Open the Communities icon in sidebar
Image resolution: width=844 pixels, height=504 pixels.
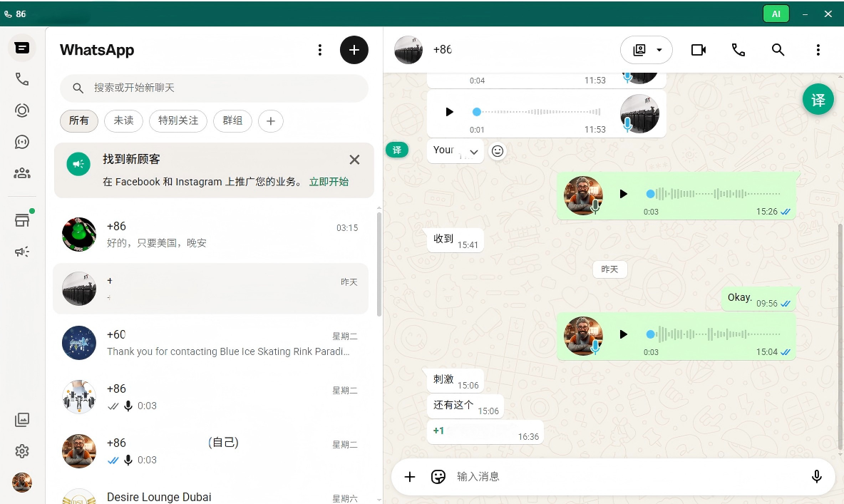click(22, 173)
